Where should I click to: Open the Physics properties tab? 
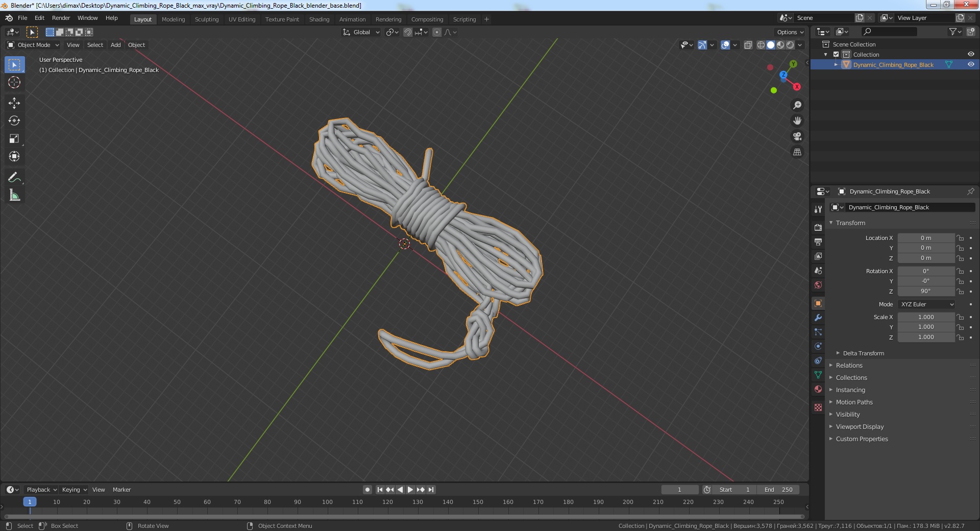pos(818,346)
